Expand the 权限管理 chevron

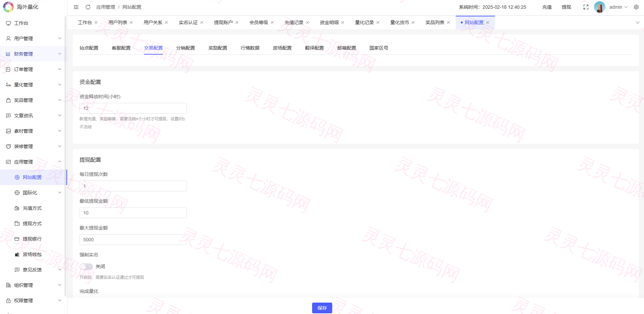pos(60,301)
